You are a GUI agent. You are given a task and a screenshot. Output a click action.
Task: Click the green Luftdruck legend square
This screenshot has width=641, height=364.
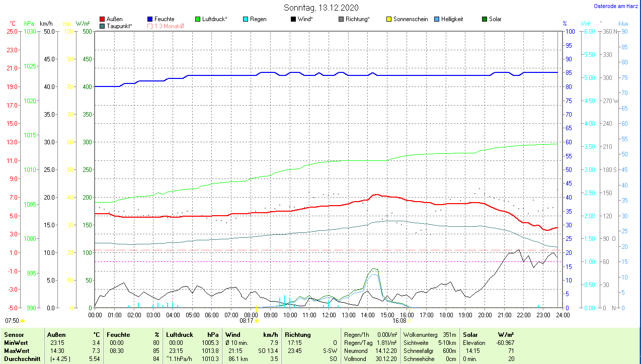198,19
